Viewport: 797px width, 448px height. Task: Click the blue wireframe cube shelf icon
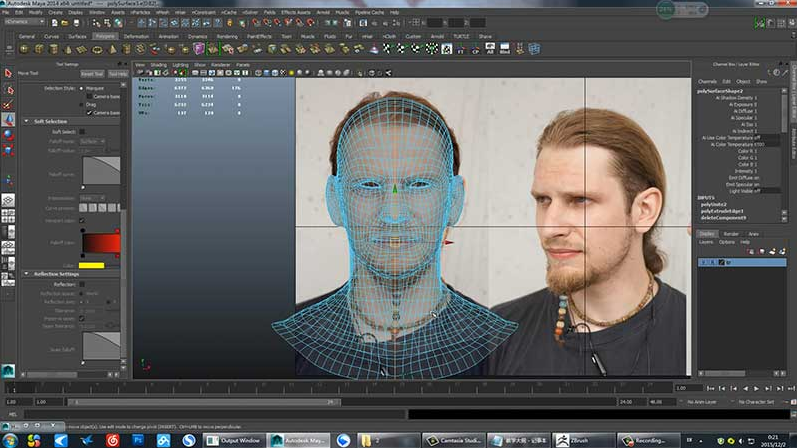click(534, 49)
